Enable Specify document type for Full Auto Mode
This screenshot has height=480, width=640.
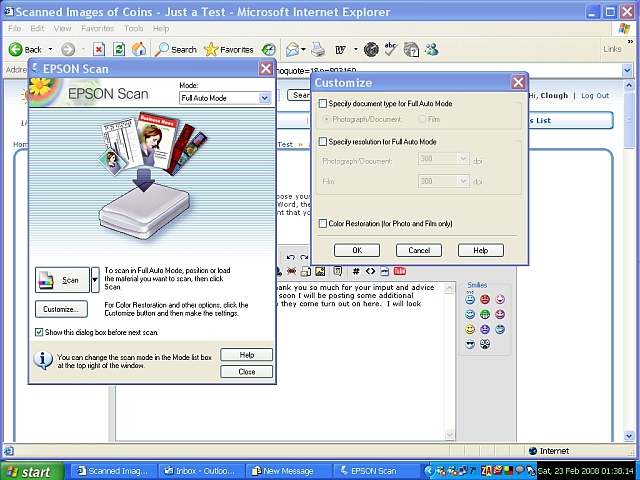pyautogui.click(x=323, y=104)
